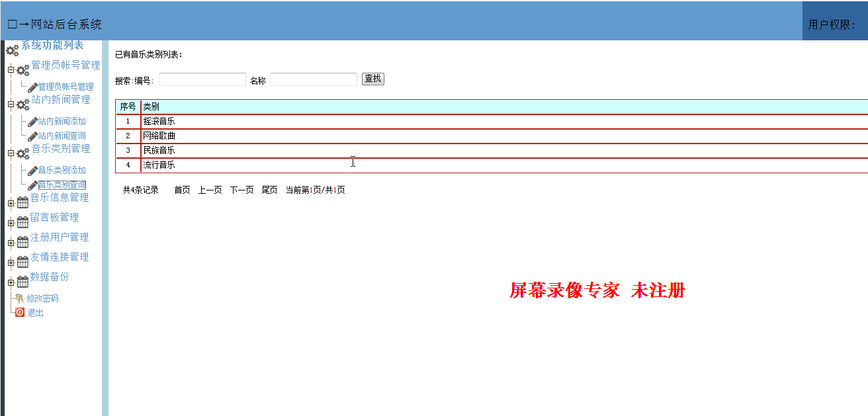868x416 pixels.
Task: Select 站内新闻管理 menu heading
Action: [61, 99]
